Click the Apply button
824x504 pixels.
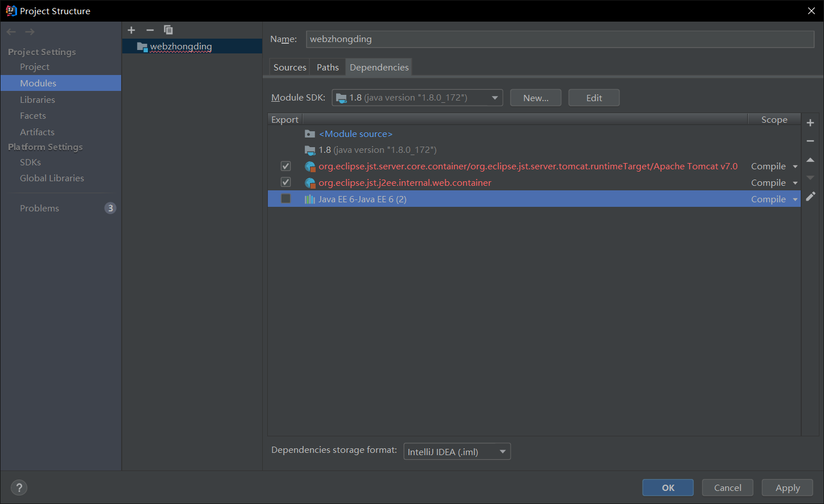(788, 488)
